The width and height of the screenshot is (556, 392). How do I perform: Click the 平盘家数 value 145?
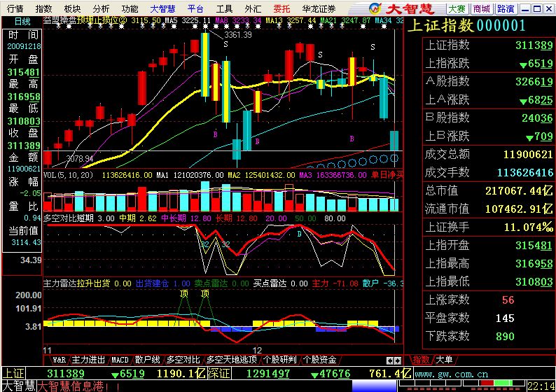(505, 318)
